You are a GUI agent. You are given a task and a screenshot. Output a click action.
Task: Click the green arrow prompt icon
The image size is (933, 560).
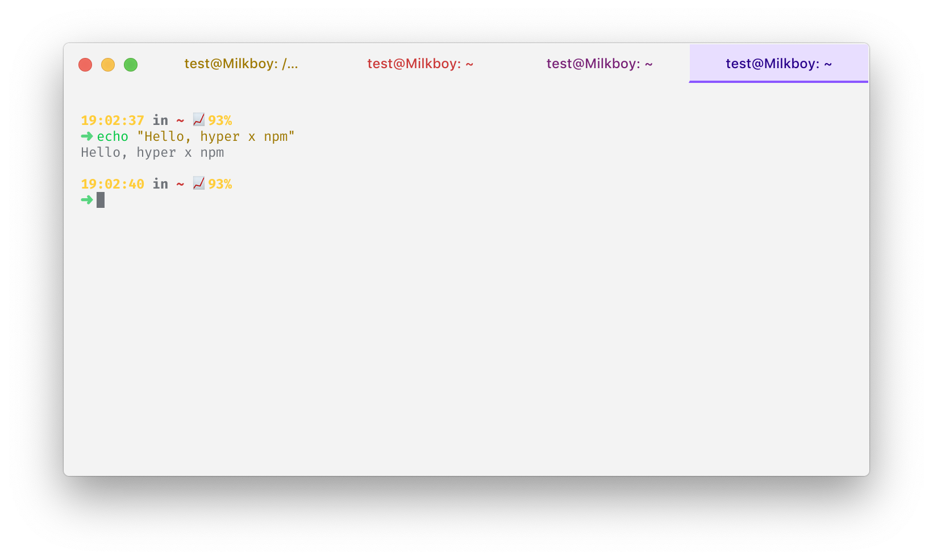pyautogui.click(x=86, y=136)
